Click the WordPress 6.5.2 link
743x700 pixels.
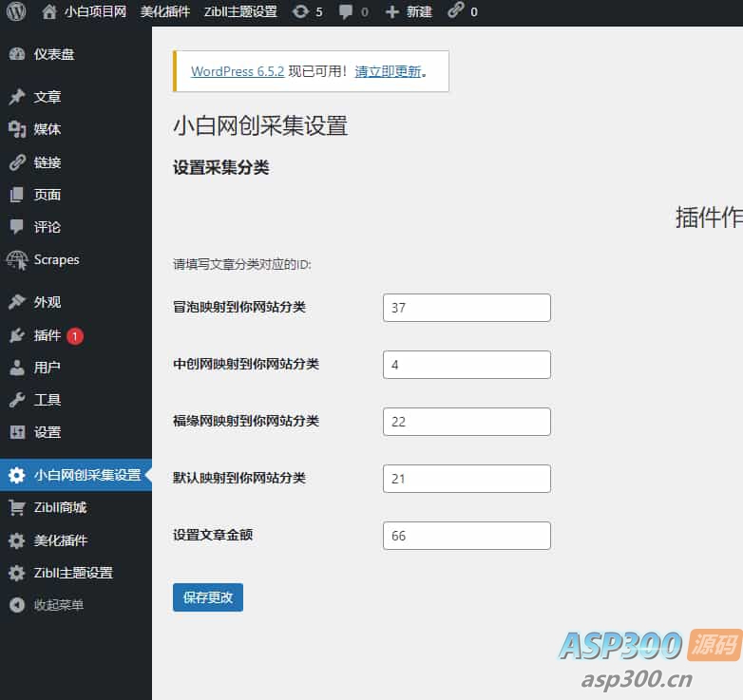tap(238, 71)
